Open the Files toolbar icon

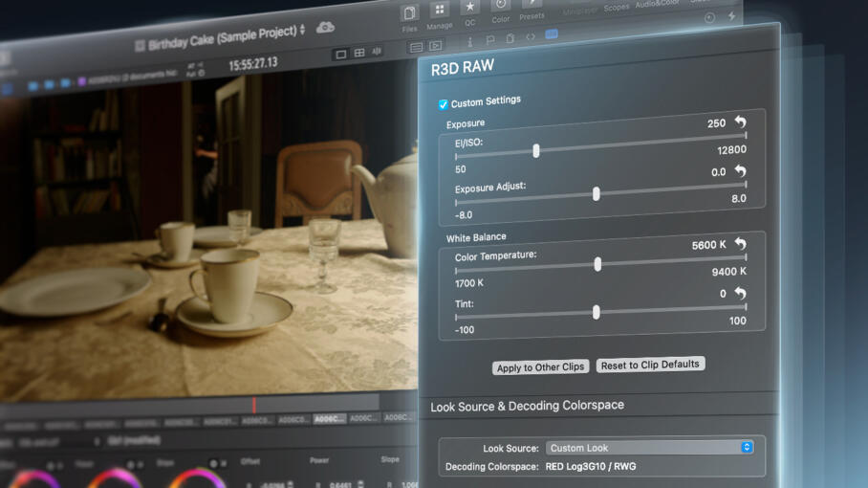click(x=410, y=13)
